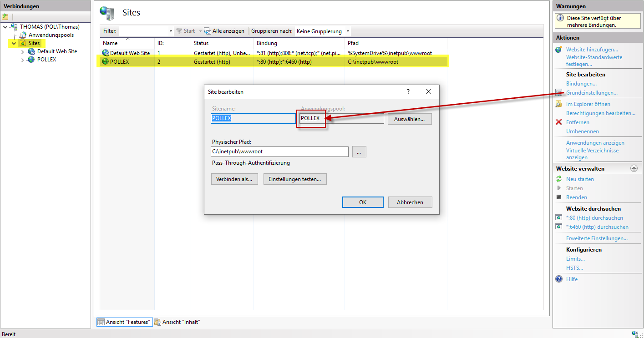Viewport: 644px width, 338px height.
Task: Click the red Entfernen X icon
Action: pos(559,122)
